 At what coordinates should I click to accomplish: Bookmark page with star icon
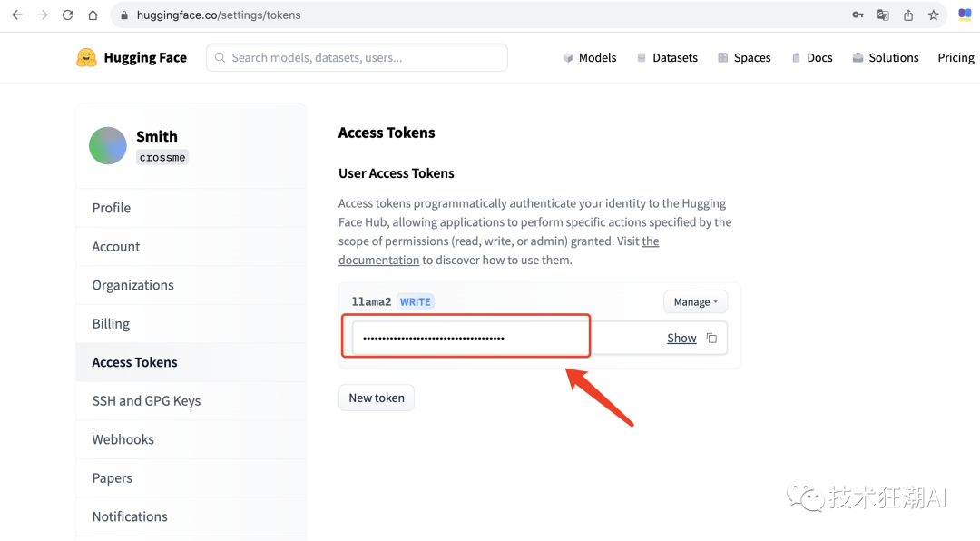pyautogui.click(x=934, y=15)
